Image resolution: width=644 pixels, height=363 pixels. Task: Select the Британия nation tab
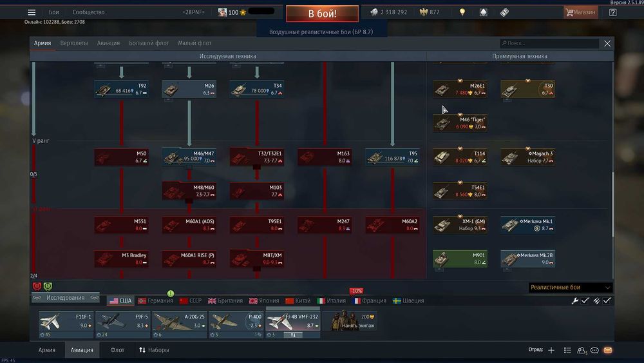(225, 301)
